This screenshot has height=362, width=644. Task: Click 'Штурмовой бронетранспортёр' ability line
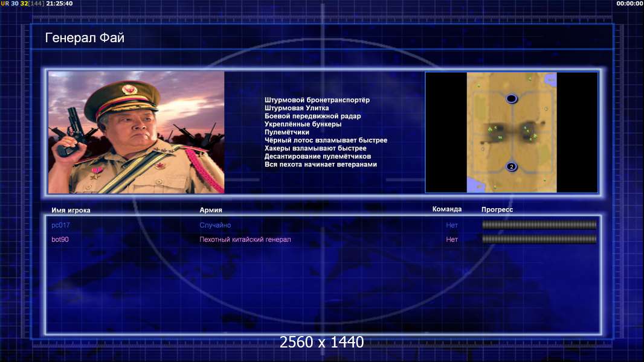coord(317,100)
